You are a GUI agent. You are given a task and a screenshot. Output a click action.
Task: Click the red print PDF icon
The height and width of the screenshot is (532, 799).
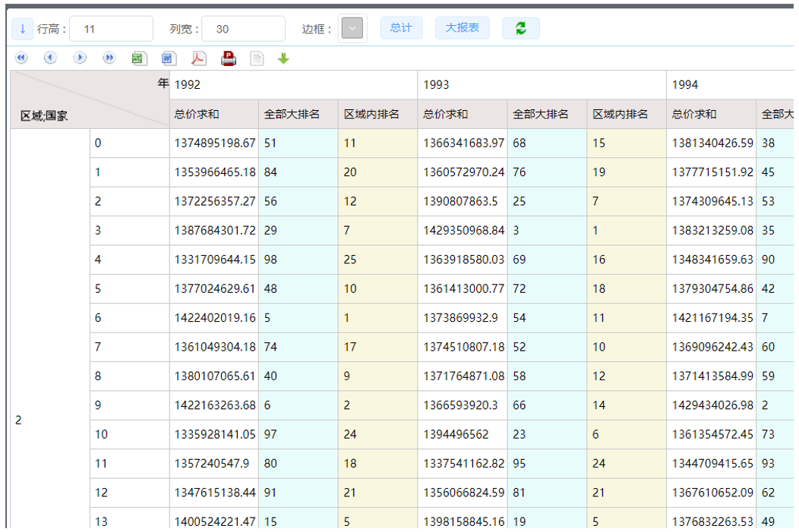[229, 58]
